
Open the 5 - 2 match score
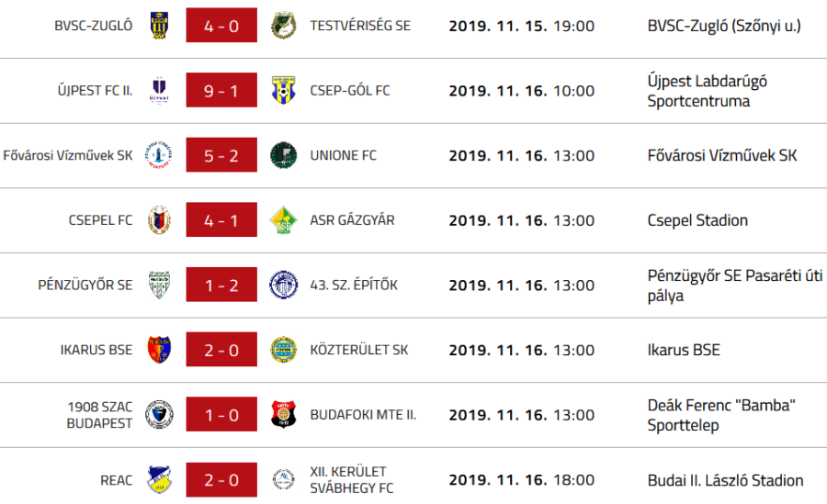(x=221, y=155)
